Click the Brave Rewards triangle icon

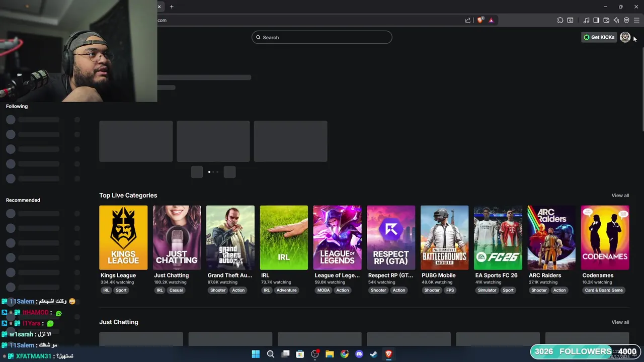[x=491, y=20]
